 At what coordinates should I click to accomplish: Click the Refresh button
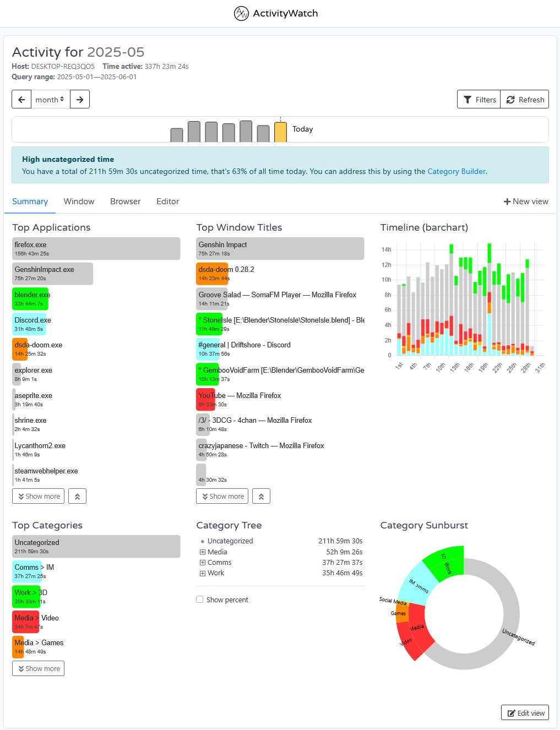525,100
